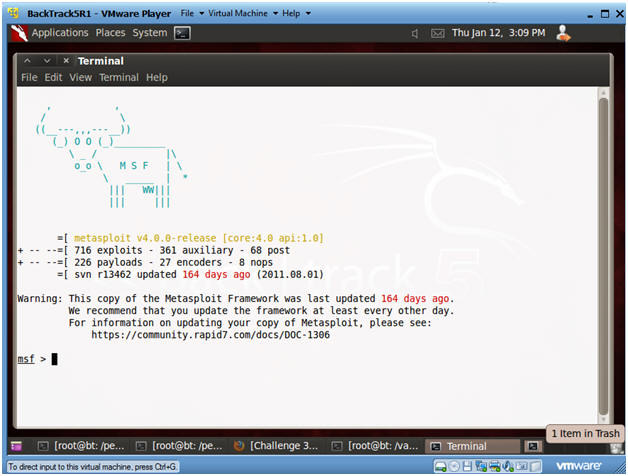Click the VMware printer device icon
The height and width of the screenshot is (476, 628).
point(495,466)
